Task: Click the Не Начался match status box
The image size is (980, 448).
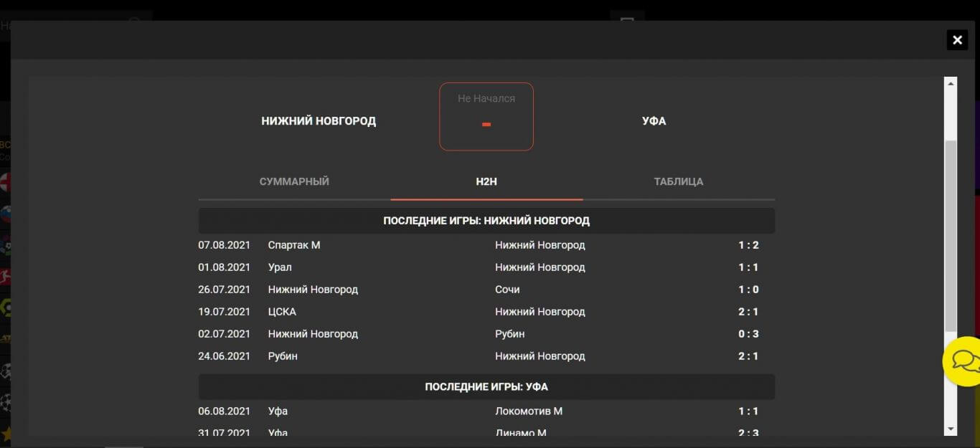Action: point(486,116)
